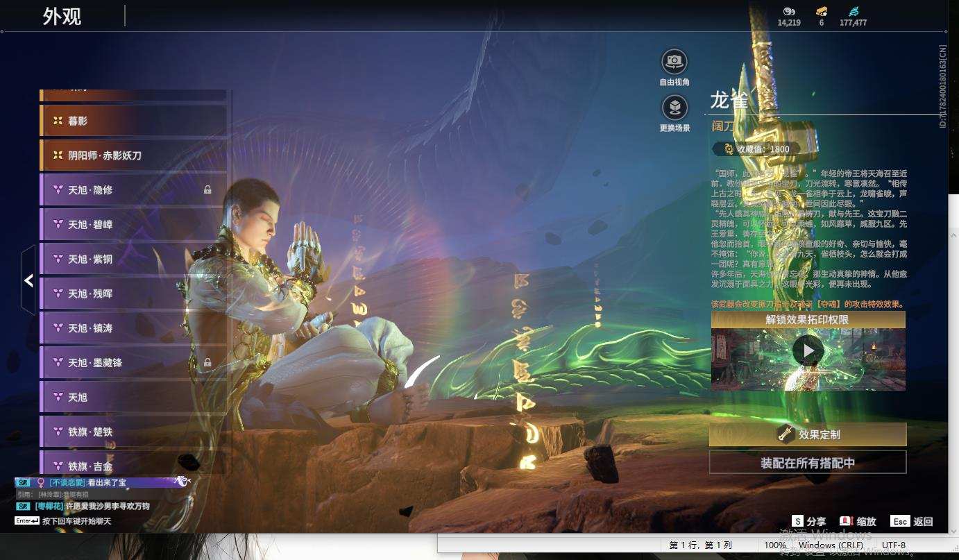Screen dimensions: 959x560
Task: Click the 不谈恋爱 player name in chat
Action: coord(67,482)
